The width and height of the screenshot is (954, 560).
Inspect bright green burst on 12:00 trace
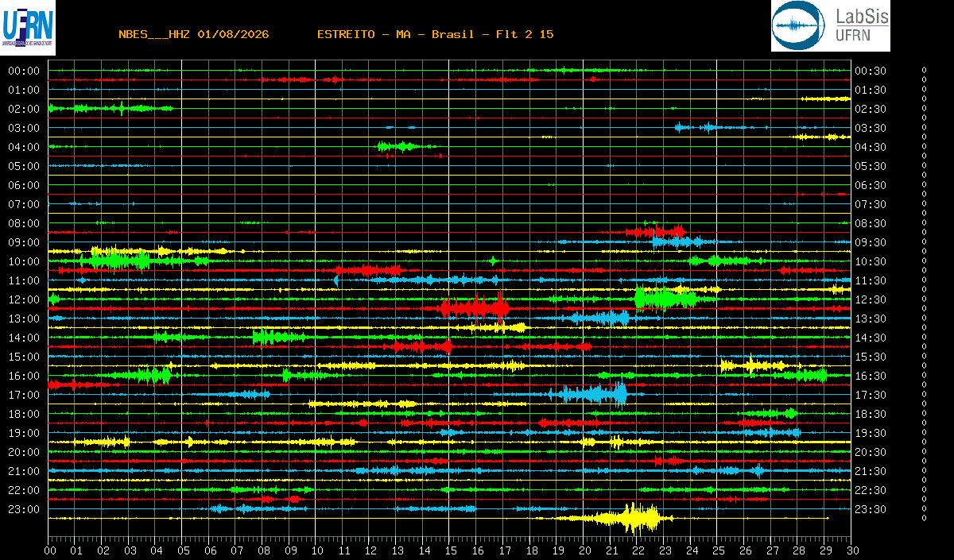click(666, 298)
